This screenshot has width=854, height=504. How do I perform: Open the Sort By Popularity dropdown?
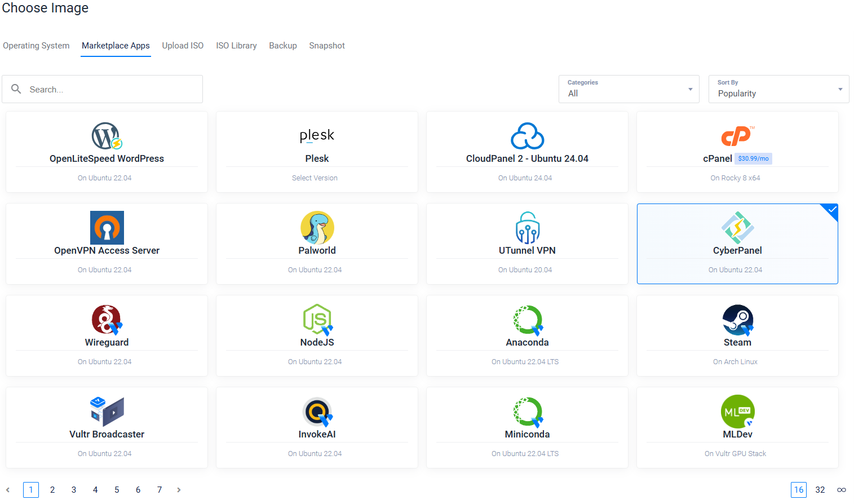tap(779, 89)
